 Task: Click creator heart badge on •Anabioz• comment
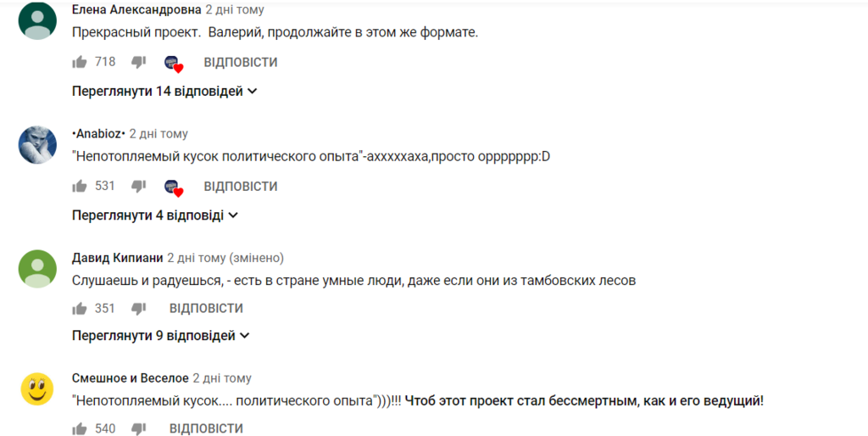point(173,187)
